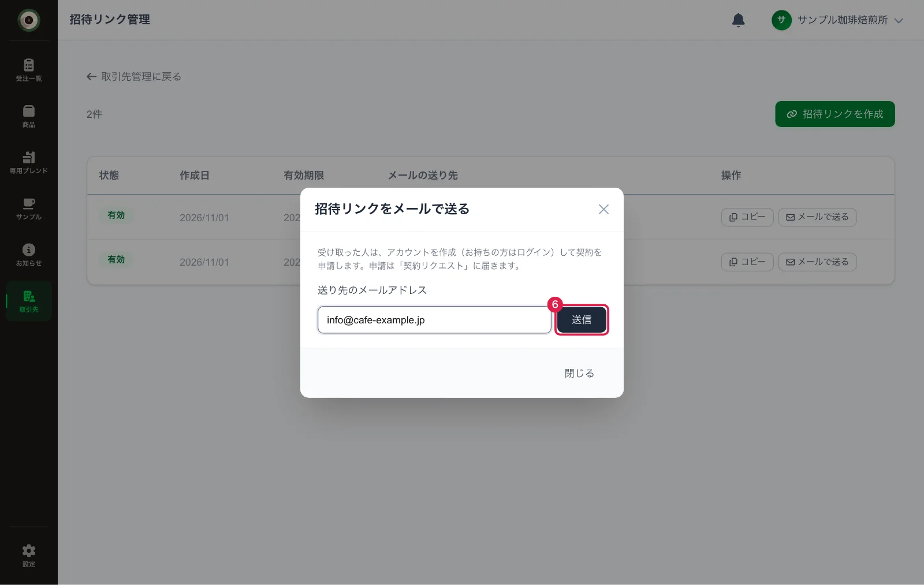Viewport: 924px width, 585px height.
Task: Click dialog title 招待リンクをメールで送る
Action: pyautogui.click(x=392, y=209)
